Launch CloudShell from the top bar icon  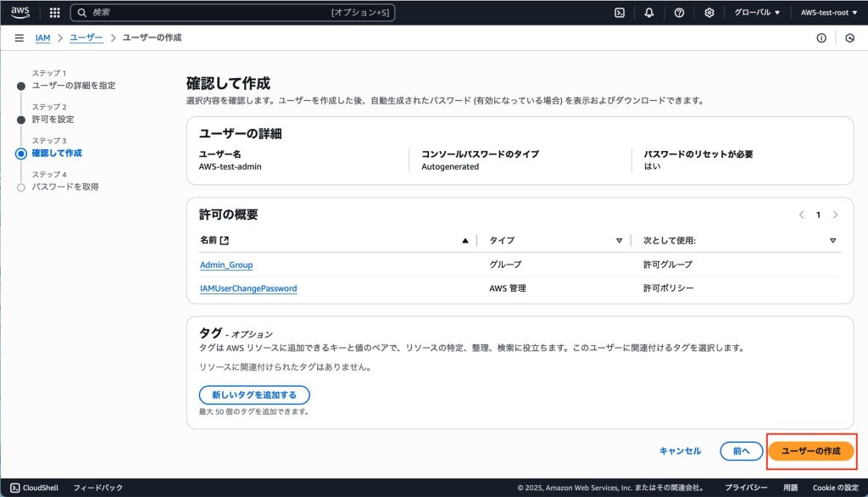(620, 12)
